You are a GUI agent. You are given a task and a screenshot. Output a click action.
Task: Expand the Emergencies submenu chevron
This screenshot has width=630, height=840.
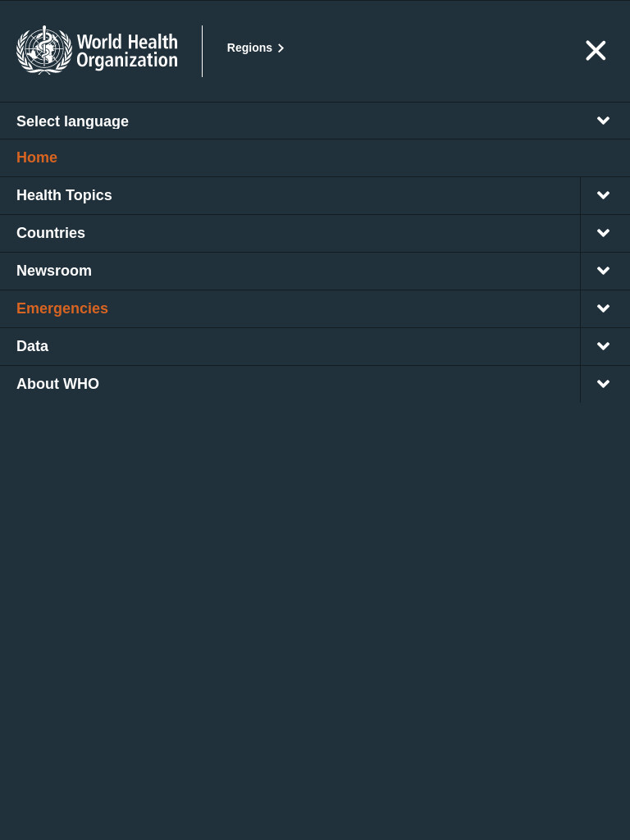coord(603,308)
